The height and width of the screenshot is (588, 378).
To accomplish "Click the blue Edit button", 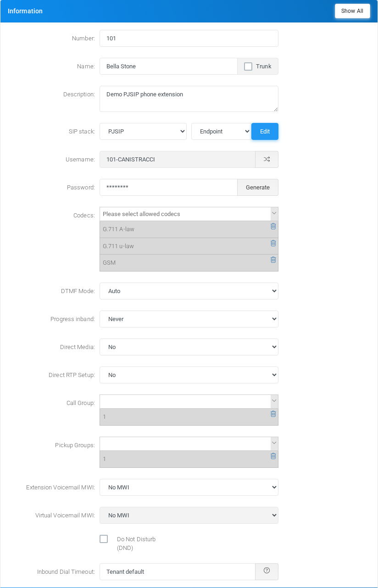I will point(265,131).
